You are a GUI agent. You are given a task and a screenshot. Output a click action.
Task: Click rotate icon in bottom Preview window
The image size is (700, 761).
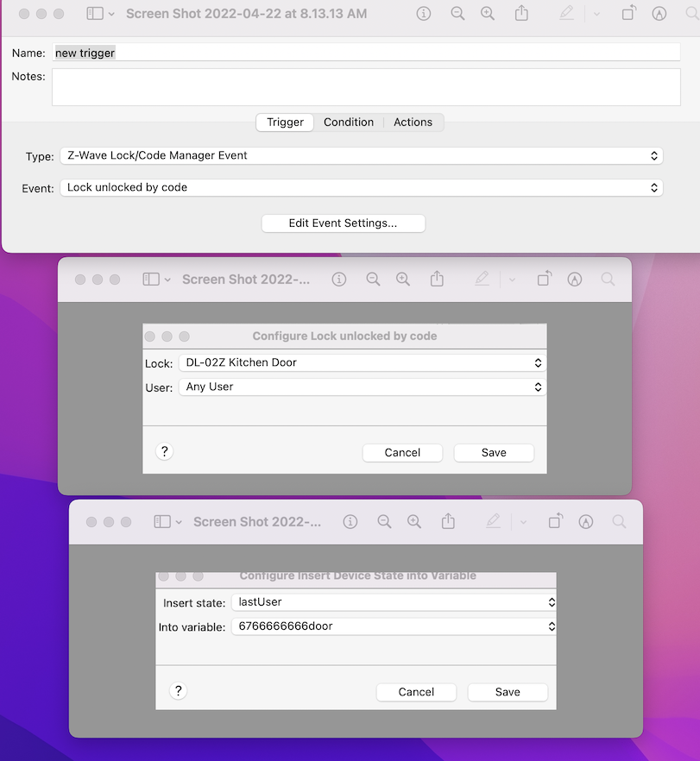[x=556, y=521]
